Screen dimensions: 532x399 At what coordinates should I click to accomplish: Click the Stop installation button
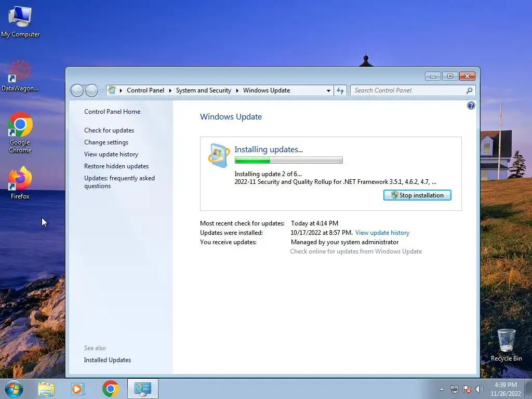coord(417,195)
